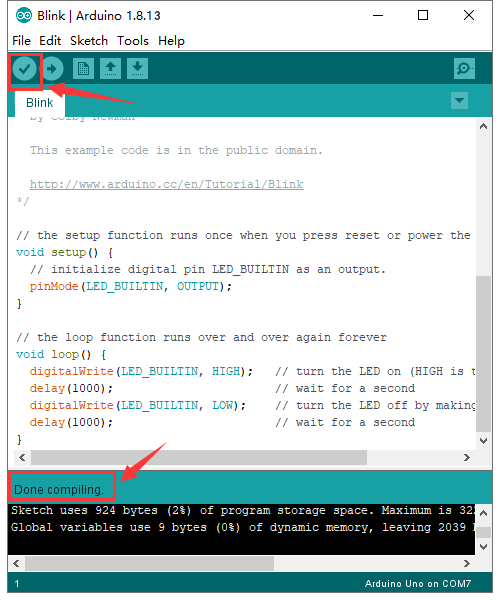Open the Serial Monitor magnifier icon
This screenshot has width=500, height=600.
(464, 69)
